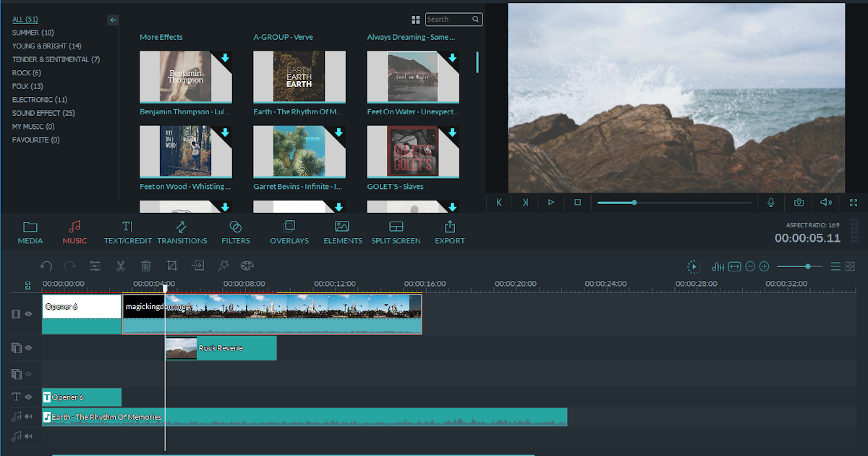Split the clip with the Scissors tool

120,266
